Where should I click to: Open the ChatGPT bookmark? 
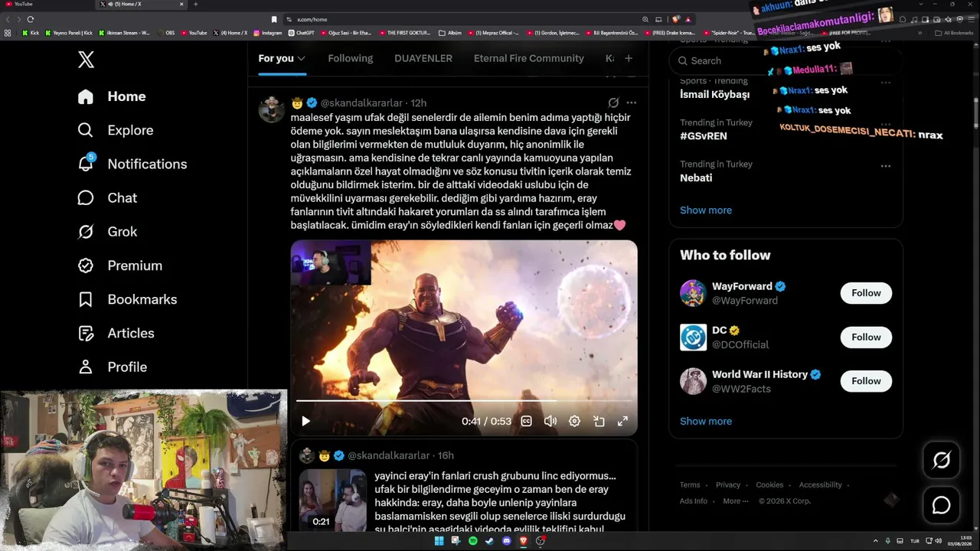pos(302,33)
